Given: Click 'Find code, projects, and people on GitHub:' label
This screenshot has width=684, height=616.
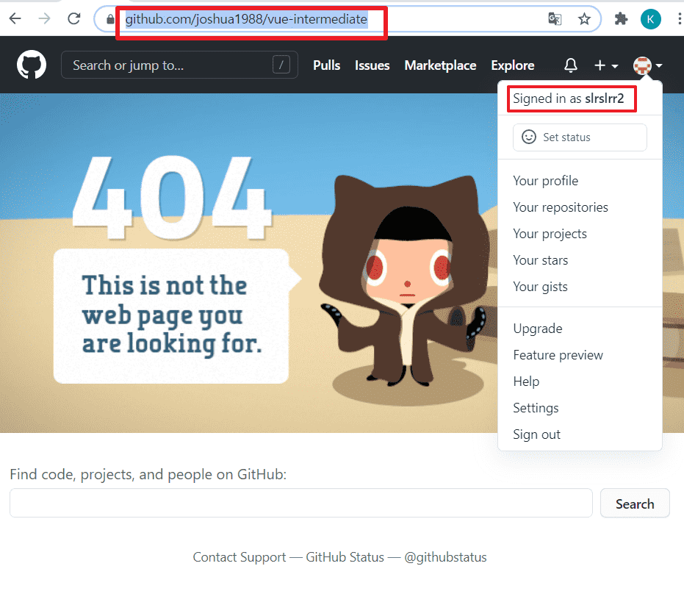Looking at the screenshot, I should (148, 475).
